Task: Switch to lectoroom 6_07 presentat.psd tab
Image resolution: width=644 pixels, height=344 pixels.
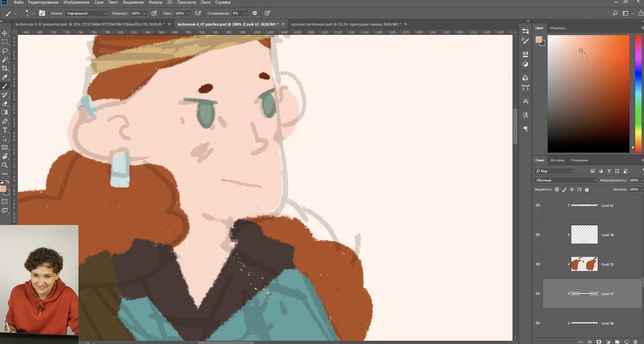Action: [90, 24]
